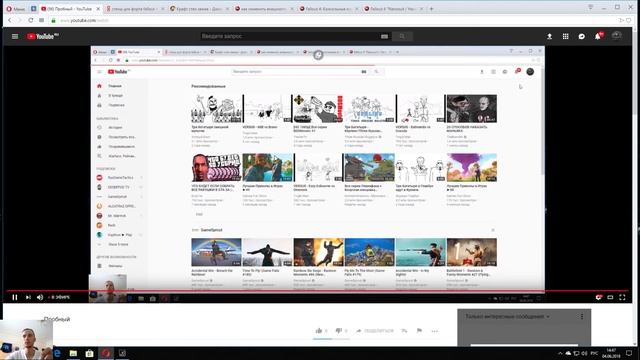This screenshot has width=640, height=360.
Task: Open the YouTube hamburger guide menu
Action: point(15,36)
